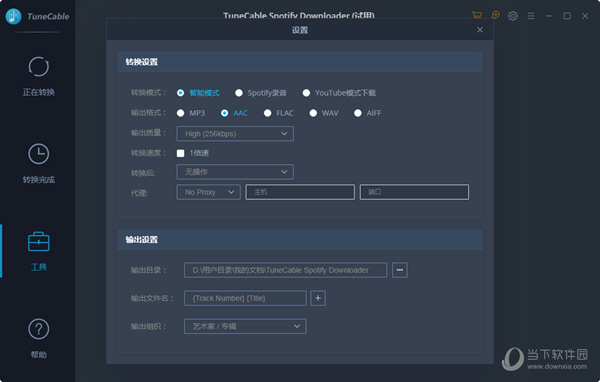Add a filename tag with plus button

tap(318, 298)
